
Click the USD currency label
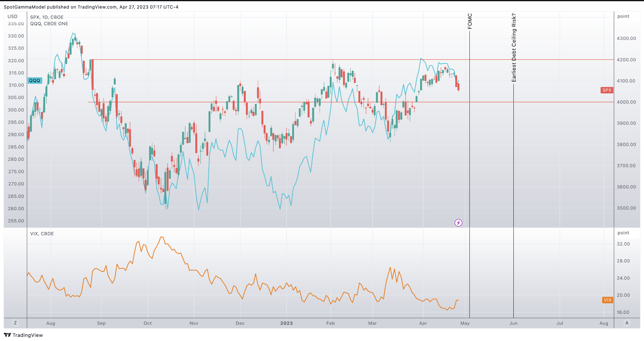(12, 17)
